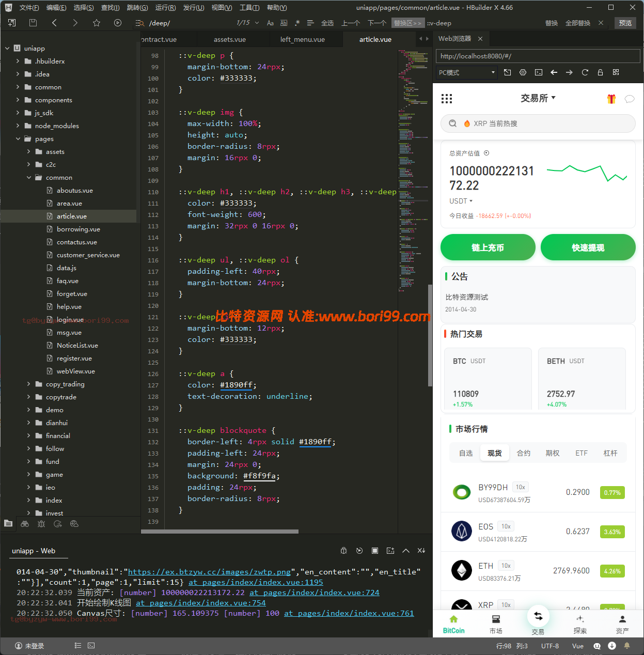Viewport: 644px width, 655px height.
Task: Go forward with the right arrow toolbar icon
Action: (x=75, y=23)
